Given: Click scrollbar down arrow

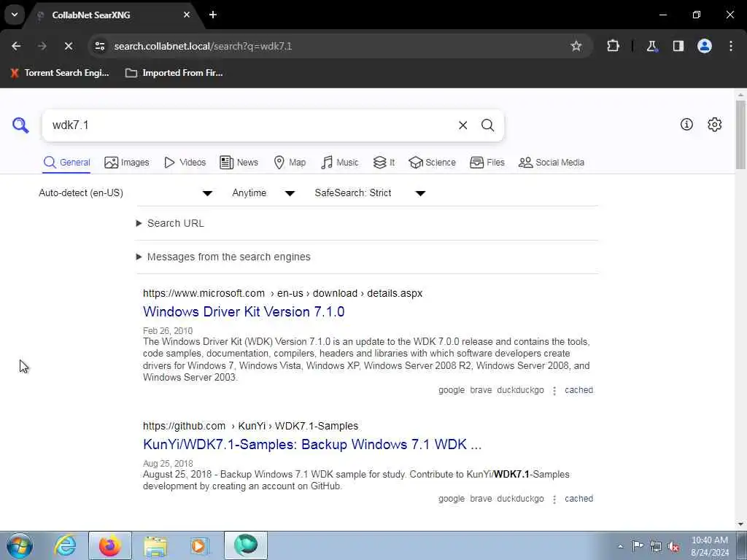Looking at the screenshot, I should [740, 524].
